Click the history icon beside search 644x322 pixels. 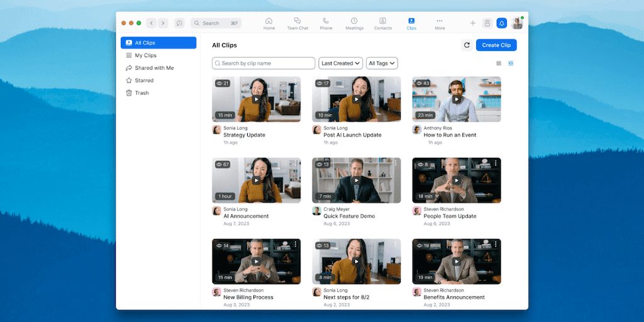(x=179, y=23)
